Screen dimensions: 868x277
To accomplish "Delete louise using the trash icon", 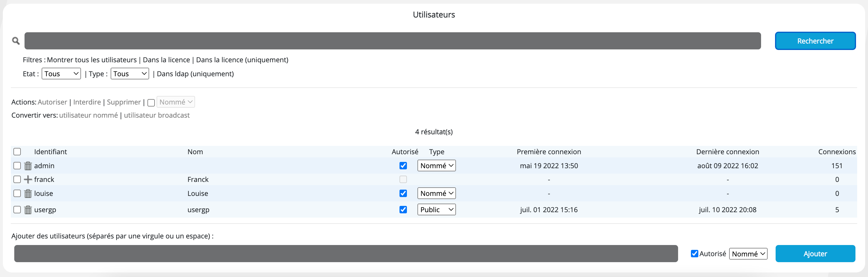I will (x=28, y=193).
